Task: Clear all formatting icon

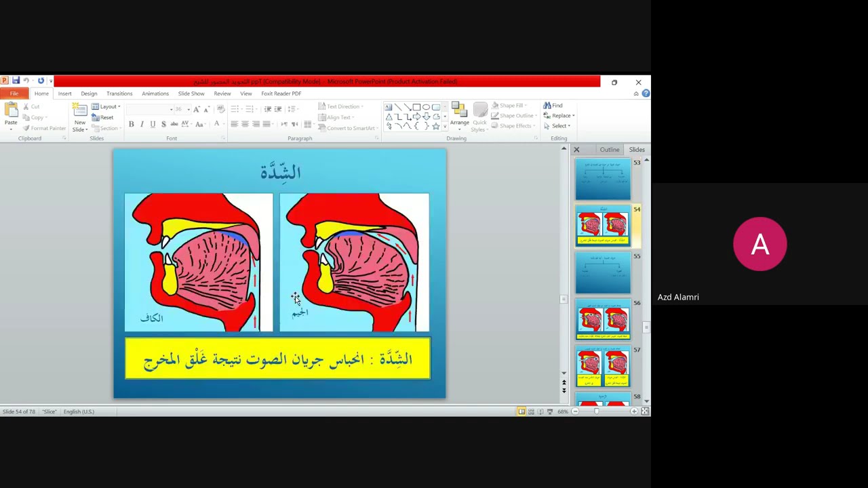Action: (220, 109)
